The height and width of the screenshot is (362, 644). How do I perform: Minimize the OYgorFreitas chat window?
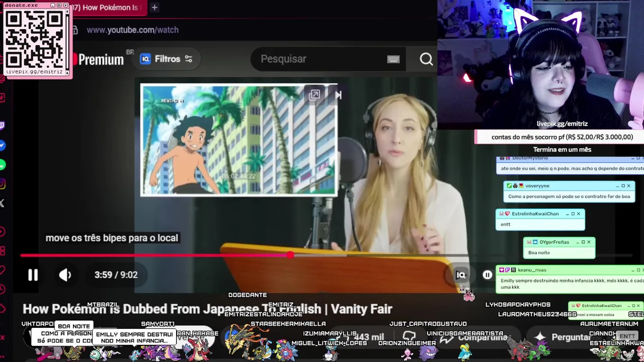(x=577, y=242)
